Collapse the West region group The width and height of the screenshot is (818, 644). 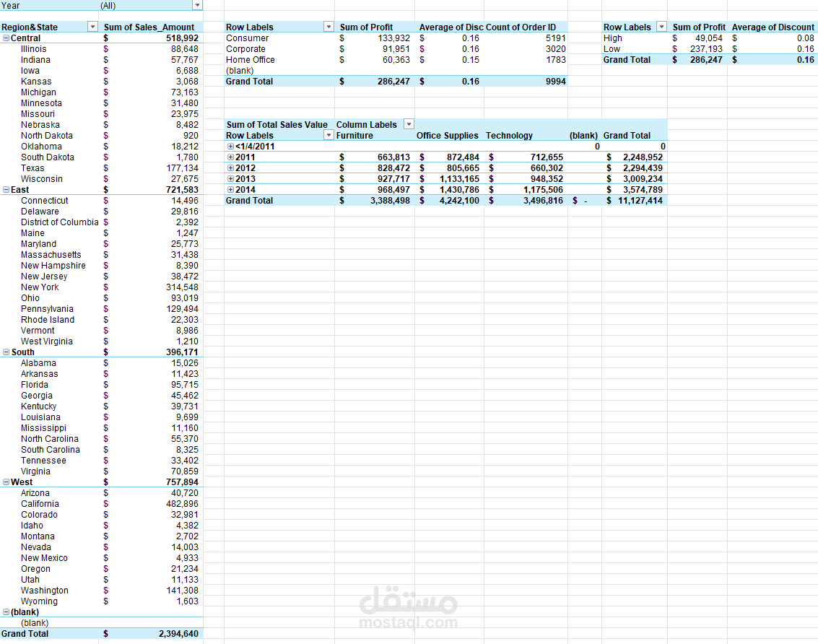tap(6, 482)
